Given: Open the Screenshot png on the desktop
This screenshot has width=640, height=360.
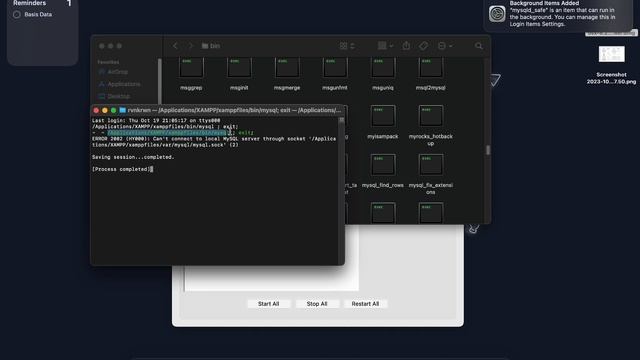Looking at the screenshot, I should tap(611, 54).
